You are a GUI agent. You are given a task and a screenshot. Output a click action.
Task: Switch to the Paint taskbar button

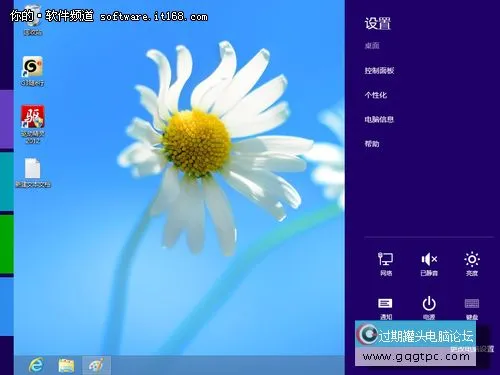click(96, 365)
